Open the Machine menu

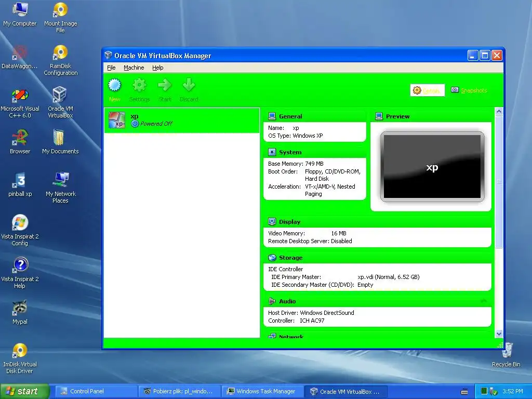[134, 68]
